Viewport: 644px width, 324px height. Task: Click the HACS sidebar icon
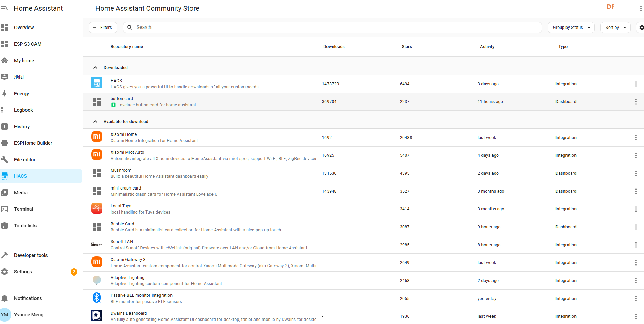point(4,176)
